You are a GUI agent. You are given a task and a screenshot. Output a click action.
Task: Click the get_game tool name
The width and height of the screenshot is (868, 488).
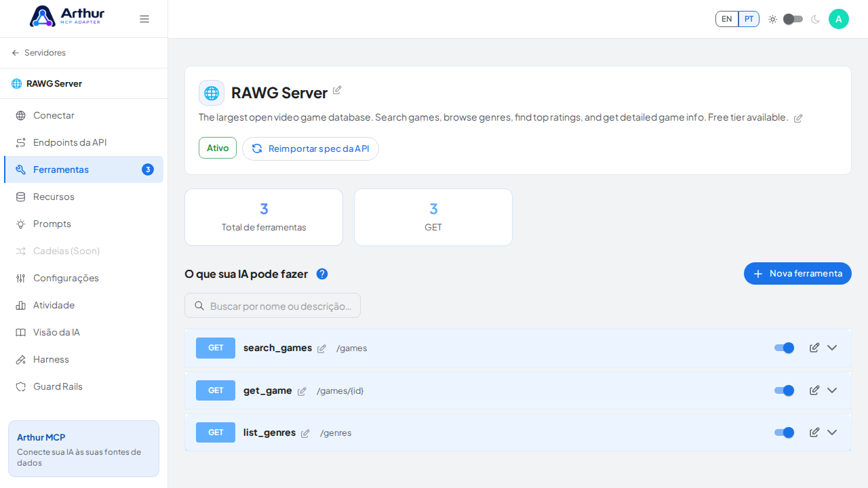click(268, 390)
